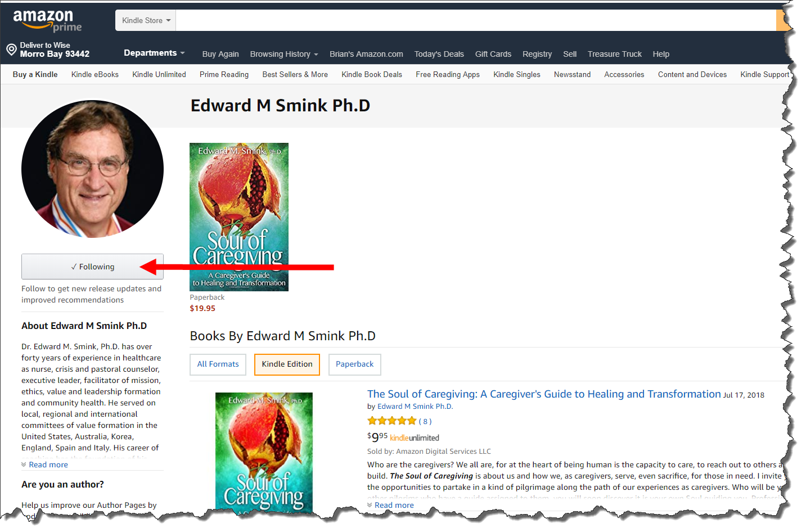Image resolution: width=806 pixels, height=532 pixels.
Task: Click the author's profile photo
Action: [x=92, y=169]
